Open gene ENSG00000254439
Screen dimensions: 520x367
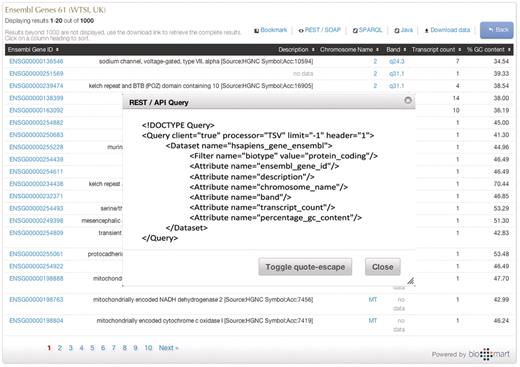coord(36,159)
